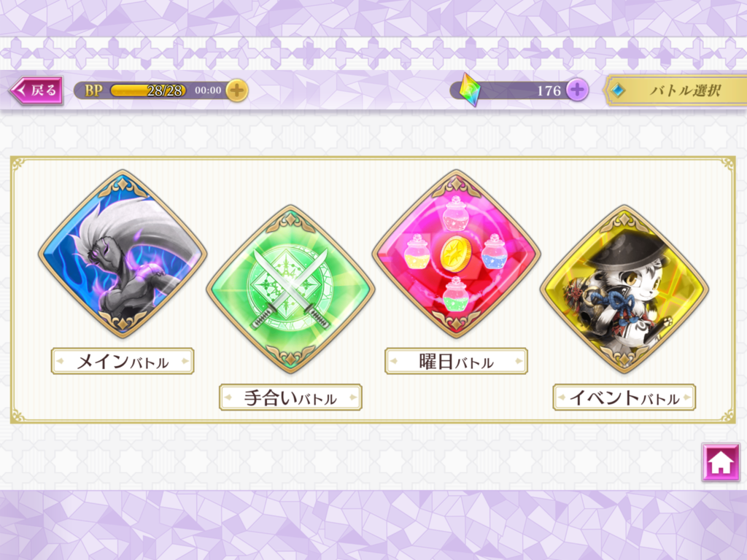
Task: Select the green crossed-swords 手合いバトル icon
Action: click(x=290, y=289)
